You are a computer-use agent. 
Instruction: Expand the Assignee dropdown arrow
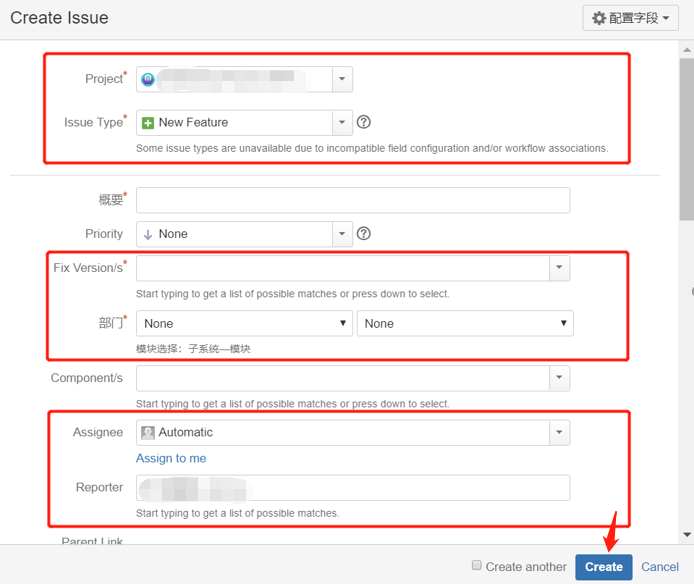tap(559, 433)
